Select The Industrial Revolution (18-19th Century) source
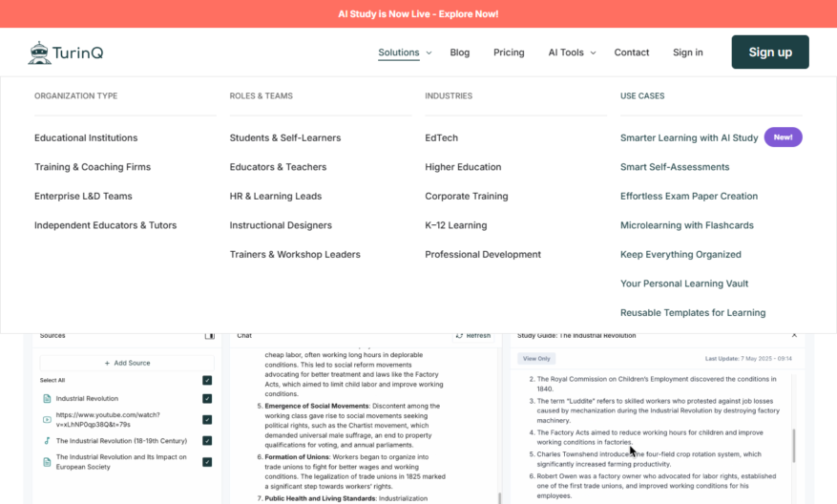This screenshot has height=504, width=837. (122, 441)
